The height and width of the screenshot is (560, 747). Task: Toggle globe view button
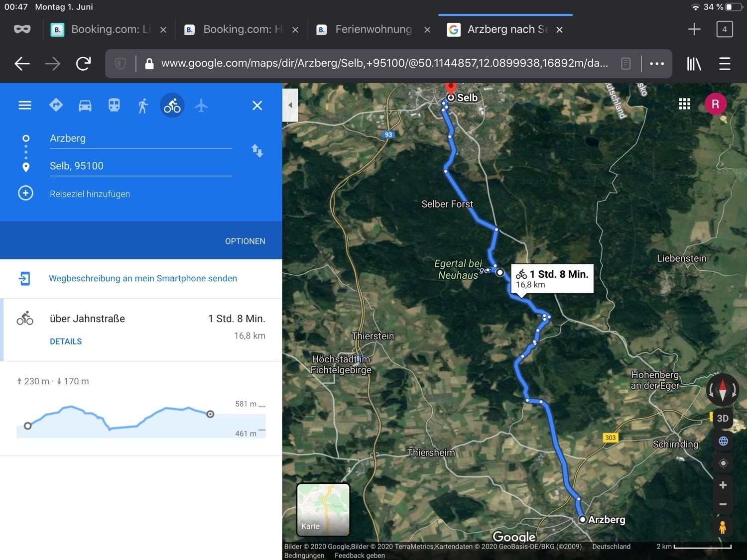[x=724, y=441]
